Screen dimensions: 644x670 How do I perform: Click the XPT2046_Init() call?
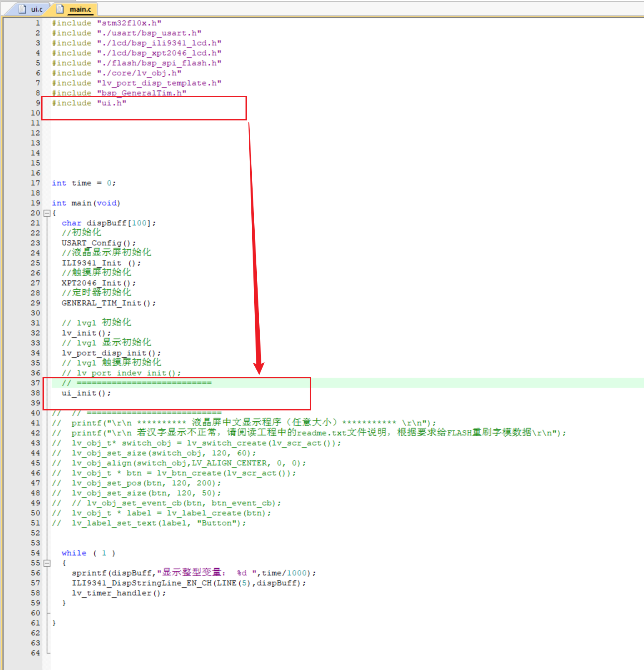click(x=99, y=283)
